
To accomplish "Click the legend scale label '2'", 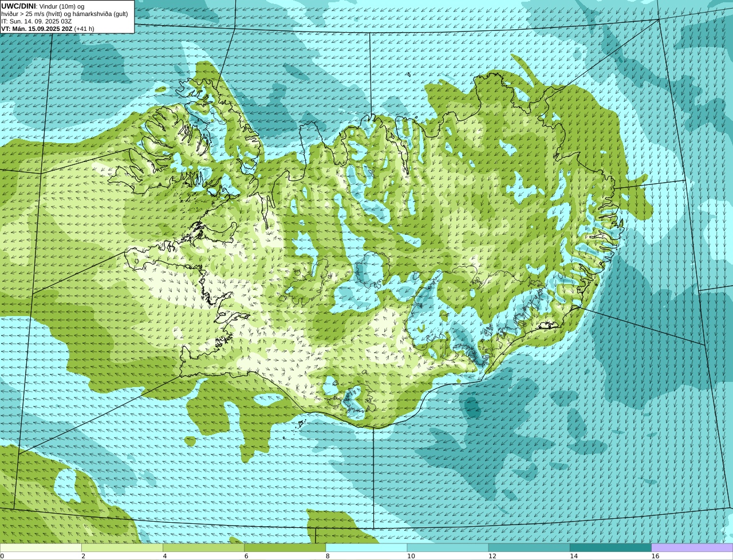I will tap(84, 556).
